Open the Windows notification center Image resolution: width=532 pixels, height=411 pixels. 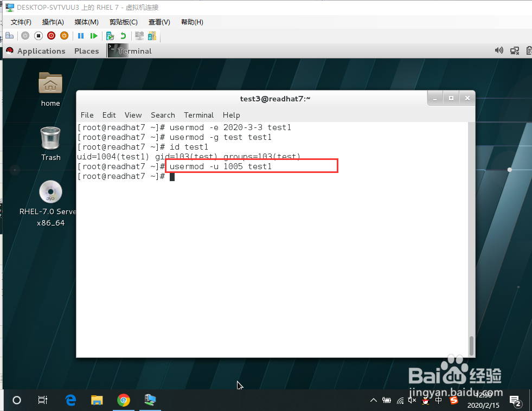point(516,401)
